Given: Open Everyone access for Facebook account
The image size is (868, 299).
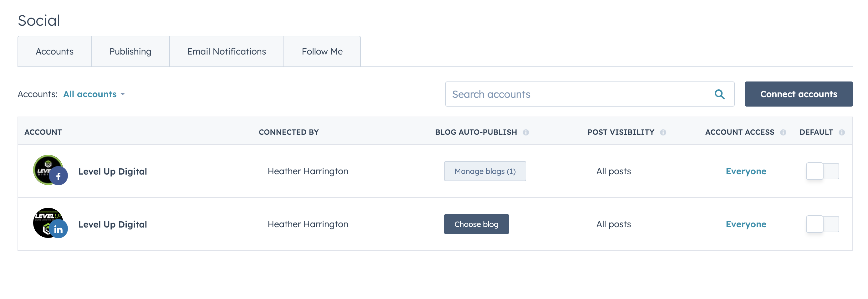Looking at the screenshot, I should pos(746,171).
